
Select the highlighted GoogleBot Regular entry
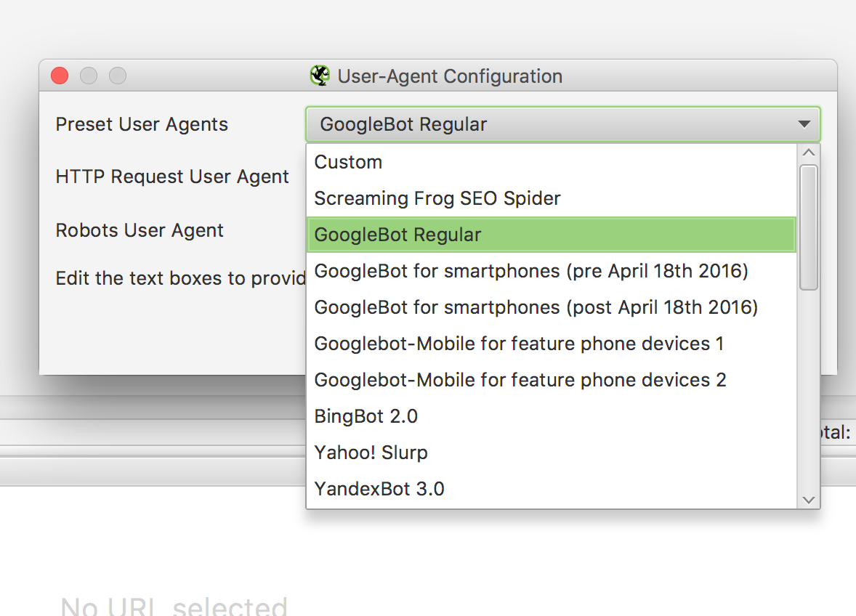tap(398, 235)
